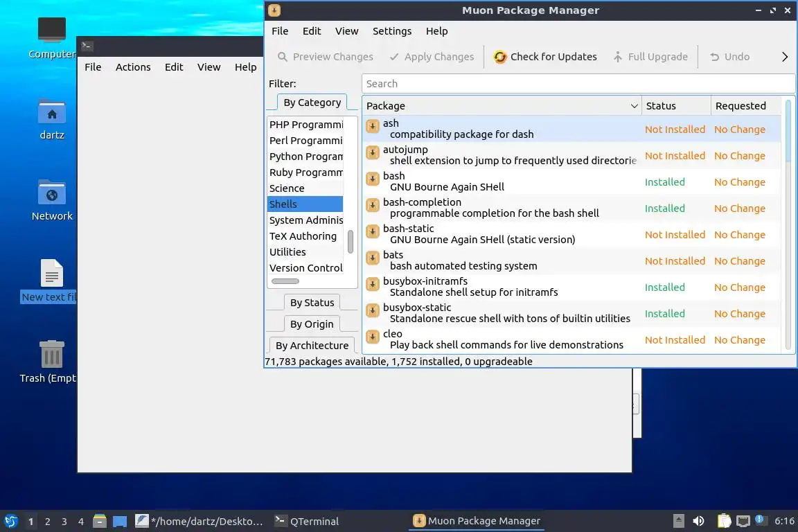Open the Trash desktop icon
Viewport: 798px width, 532px height.
point(50,362)
